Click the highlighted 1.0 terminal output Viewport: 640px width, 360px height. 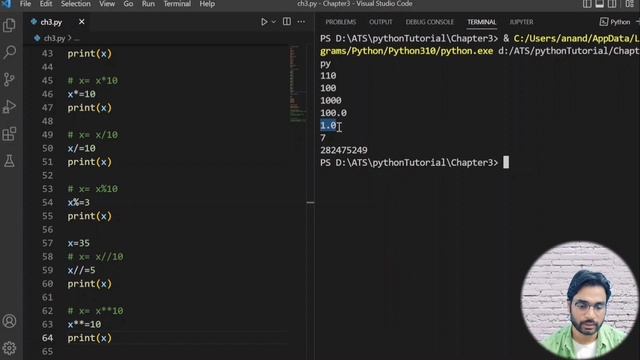[328, 125]
